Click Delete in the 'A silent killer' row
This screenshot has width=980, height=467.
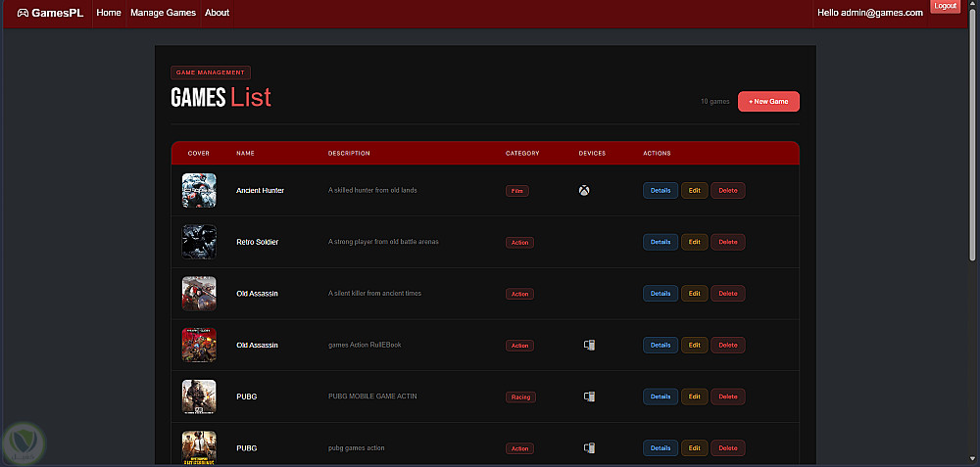(x=727, y=294)
